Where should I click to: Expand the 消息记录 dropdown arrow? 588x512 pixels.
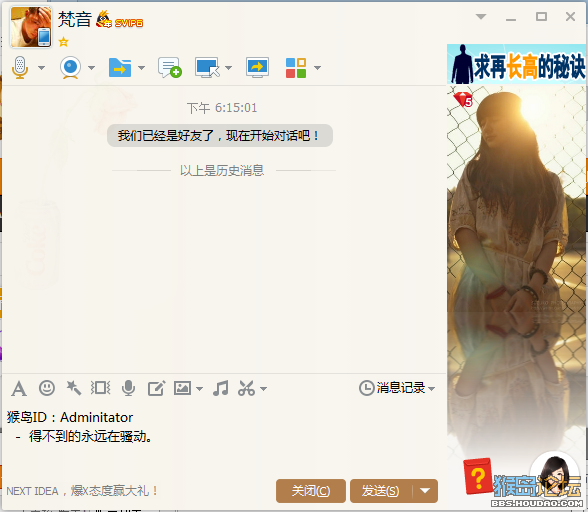431,389
